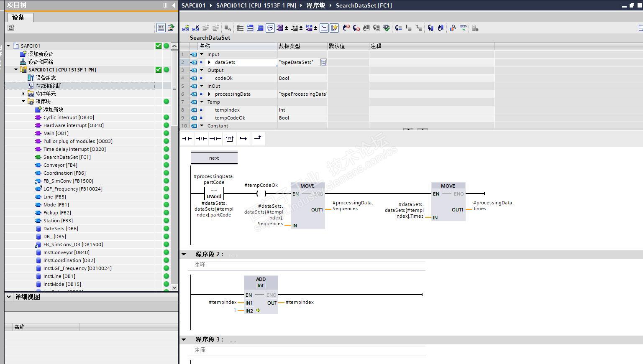This screenshot has height=364, width=643.
Task: Insert an output coil from favorites
Action: pyautogui.click(x=215, y=139)
